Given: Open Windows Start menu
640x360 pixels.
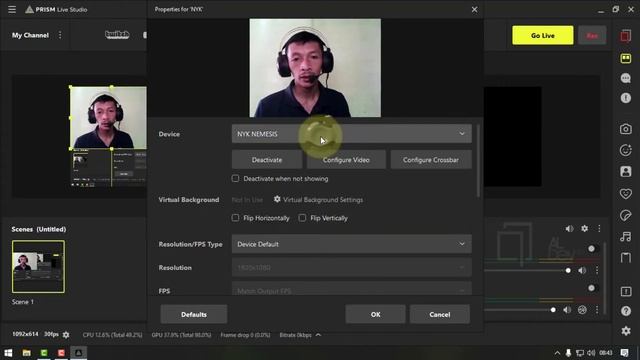Looking at the screenshot, I should click(x=8, y=353).
